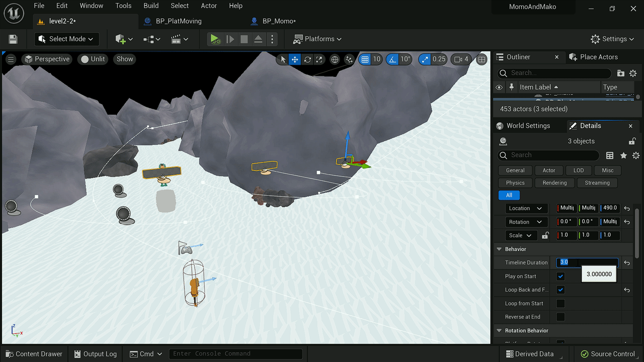Open the Location type dropdown
The height and width of the screenshot is (362, 644).
tap(526, 208)
